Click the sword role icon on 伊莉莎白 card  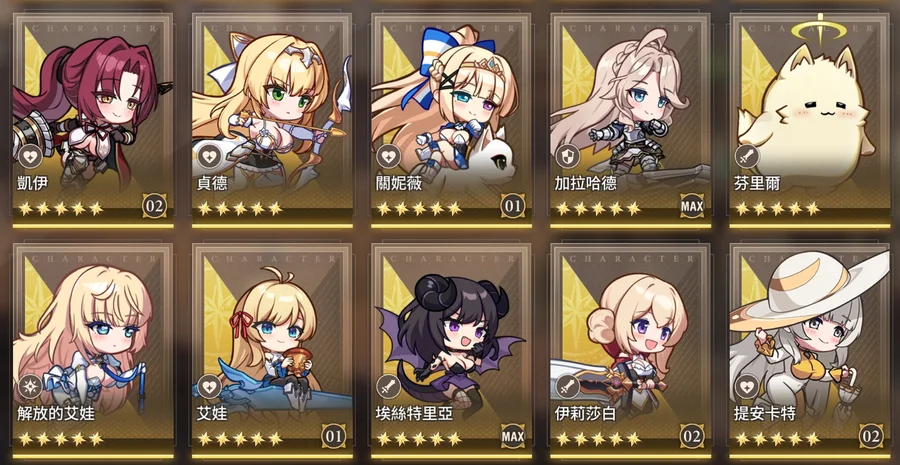568,387
